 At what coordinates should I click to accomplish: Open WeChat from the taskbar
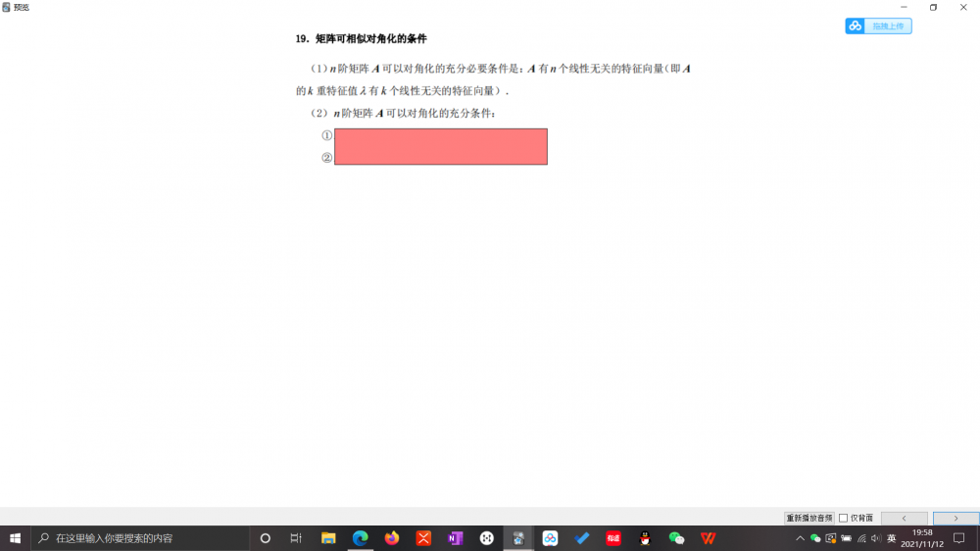click(x=676, y=538)
